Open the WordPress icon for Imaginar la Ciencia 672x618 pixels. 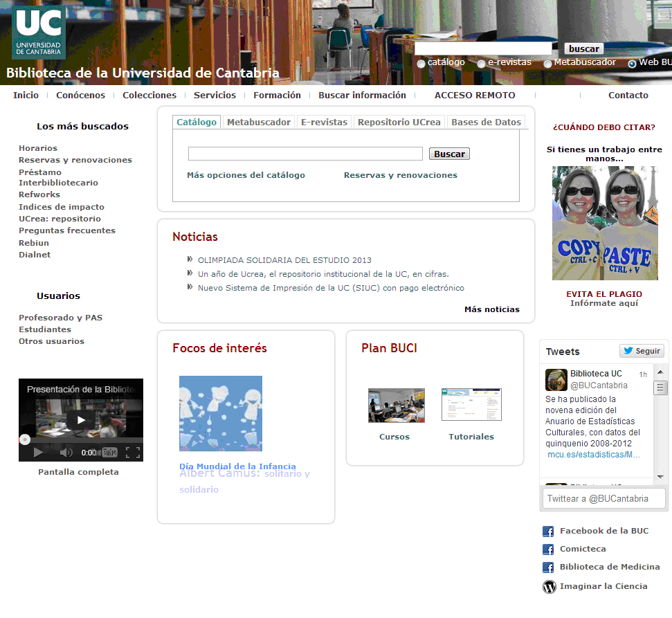coord(549,587)
